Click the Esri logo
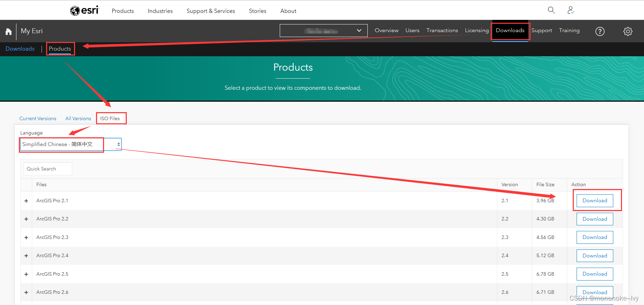644x305 pixels. pos(85,10)
